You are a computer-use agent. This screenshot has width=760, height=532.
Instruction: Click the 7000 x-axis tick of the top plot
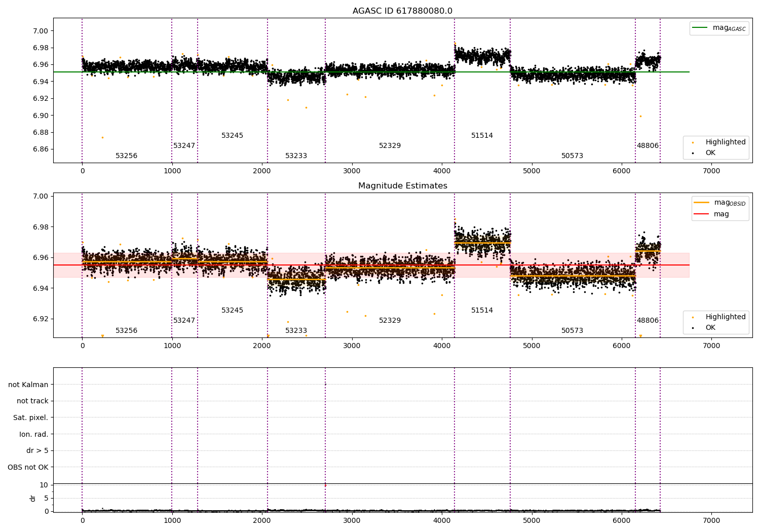pos(711,171)
